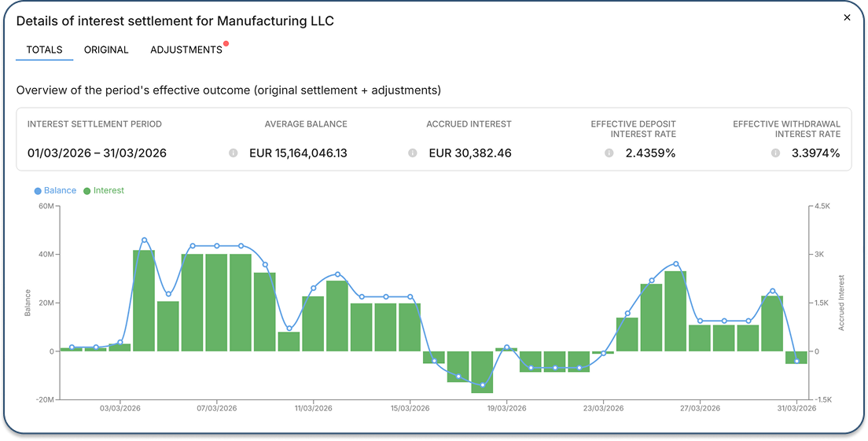Click the 3.3974% effective withdrawal rate
Image resolution: width=868 pixels, height=441 pixels.
[x=815, y=153]
